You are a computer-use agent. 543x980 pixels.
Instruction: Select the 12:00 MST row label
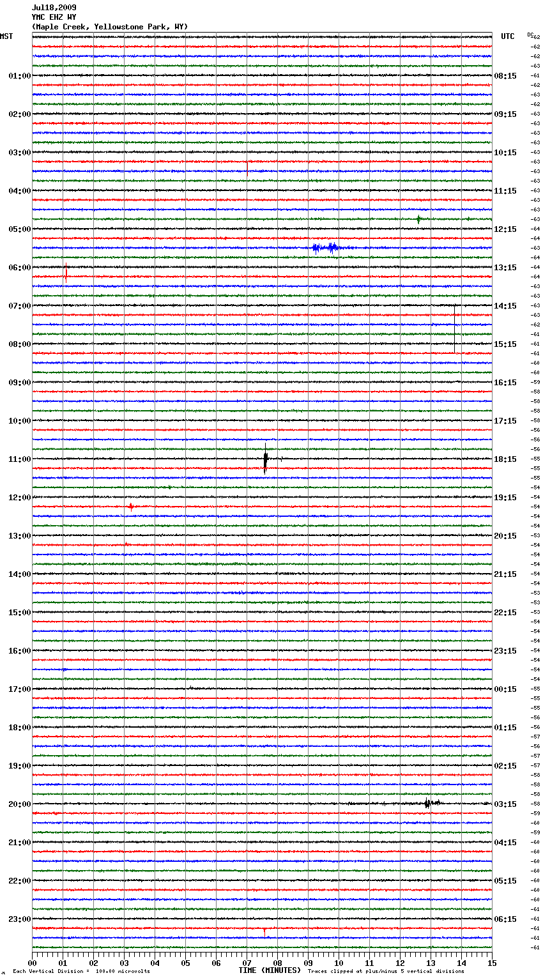[x=20, y=498]
